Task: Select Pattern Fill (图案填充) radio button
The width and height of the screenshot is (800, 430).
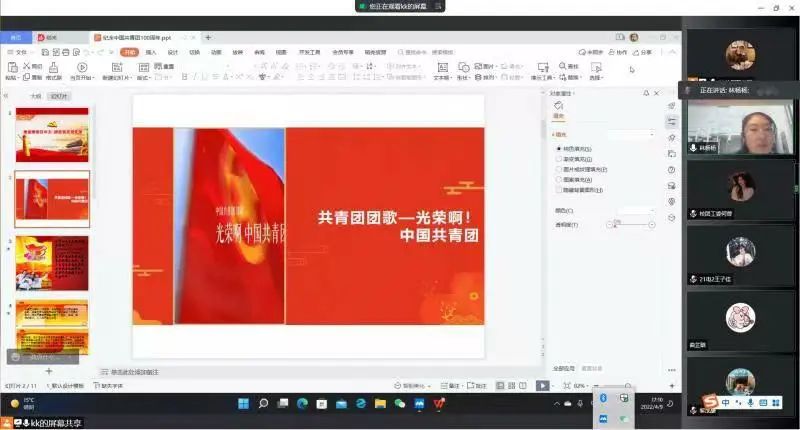Action: click(x=559, y=180)
